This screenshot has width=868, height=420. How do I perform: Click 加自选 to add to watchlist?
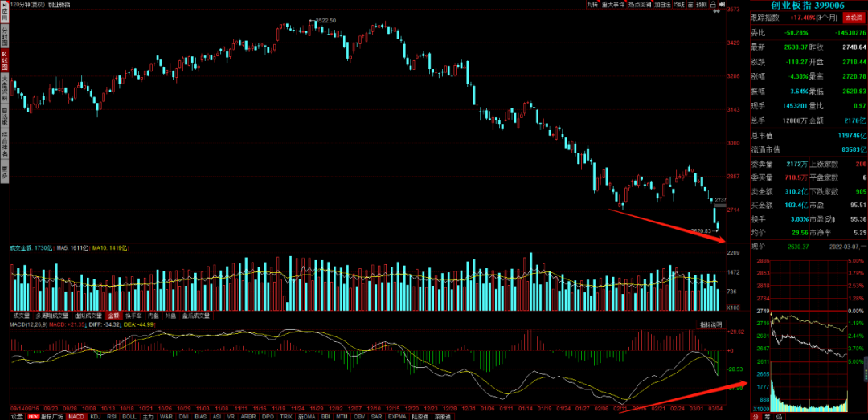(662, 5)
